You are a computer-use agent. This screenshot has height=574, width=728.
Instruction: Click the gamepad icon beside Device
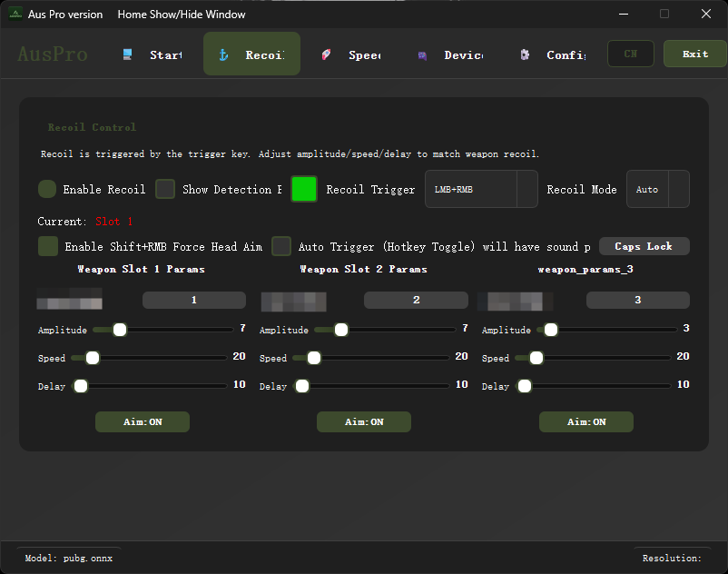[x=422, y=55]
